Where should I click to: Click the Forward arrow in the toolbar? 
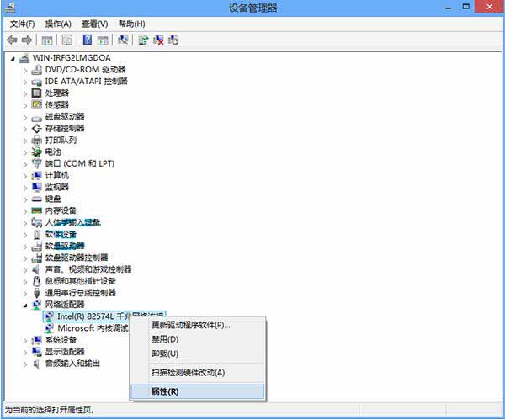(x=26, y=40)
